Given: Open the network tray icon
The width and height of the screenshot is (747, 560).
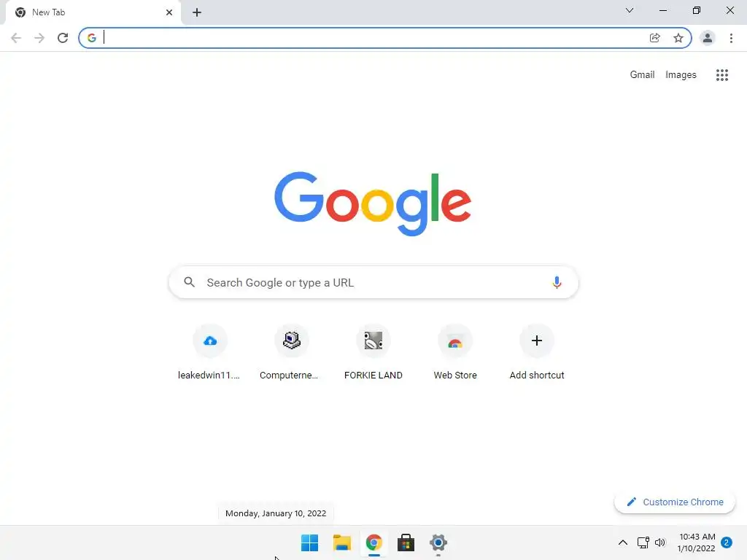Looking at the screenshot, I should (x=643, y=542).
